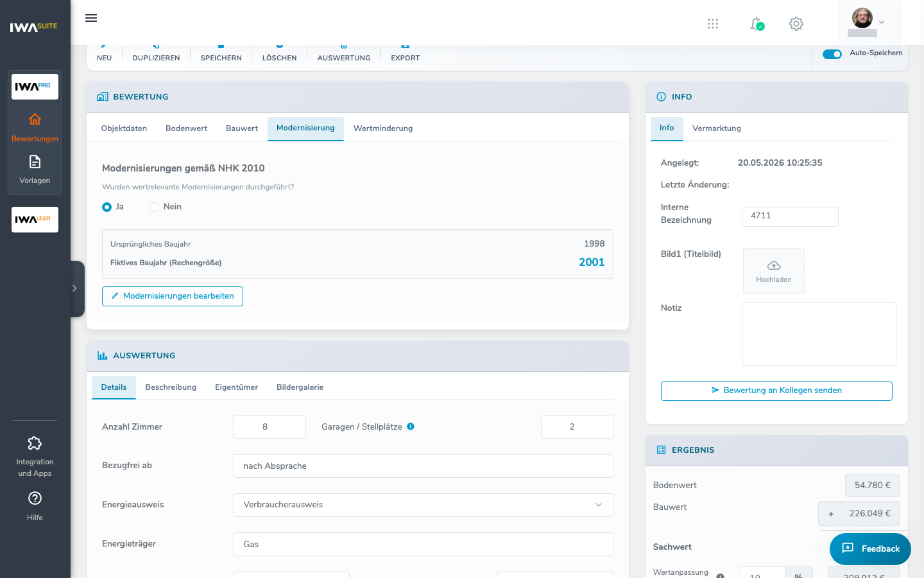The width and height of the screenshot is (924, 578).
Task: Open the user avatar menu
Action: 869,22
